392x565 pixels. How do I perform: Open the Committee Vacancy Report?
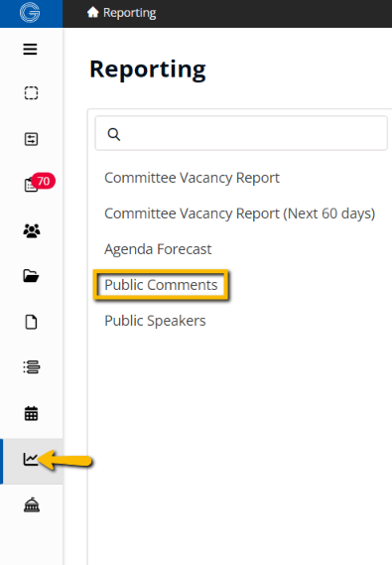point(192,178)
